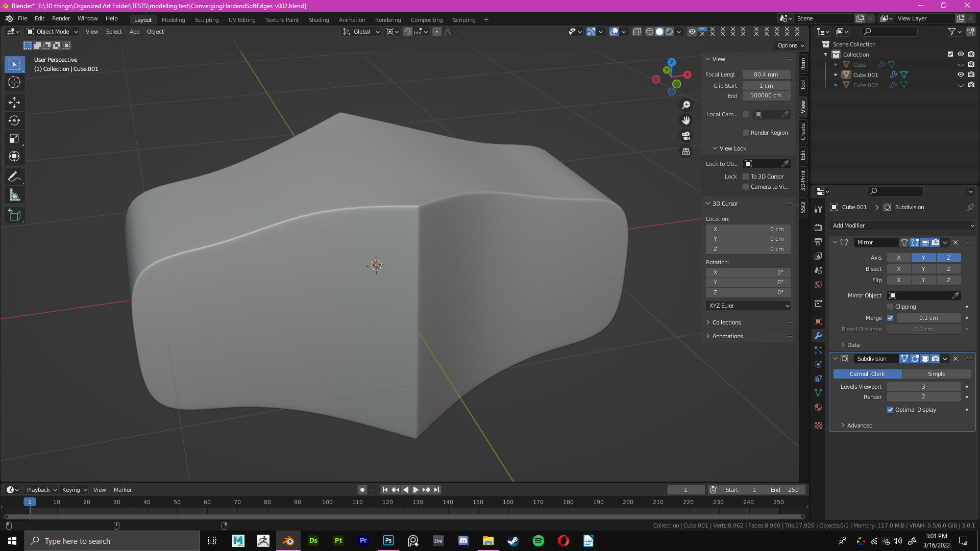The width and height of the screenshot is (980, 551).
Task: Open the Layout workspace tab
Action: (142, 19)
